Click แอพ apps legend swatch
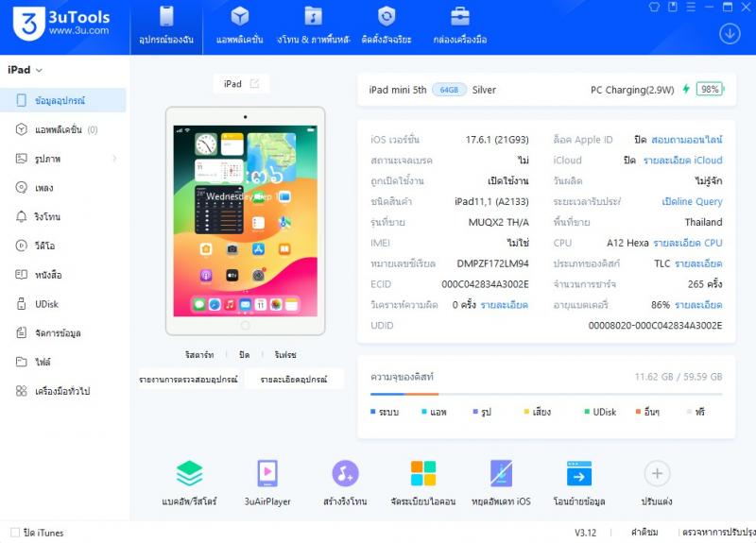 click(x=423, y=412)
